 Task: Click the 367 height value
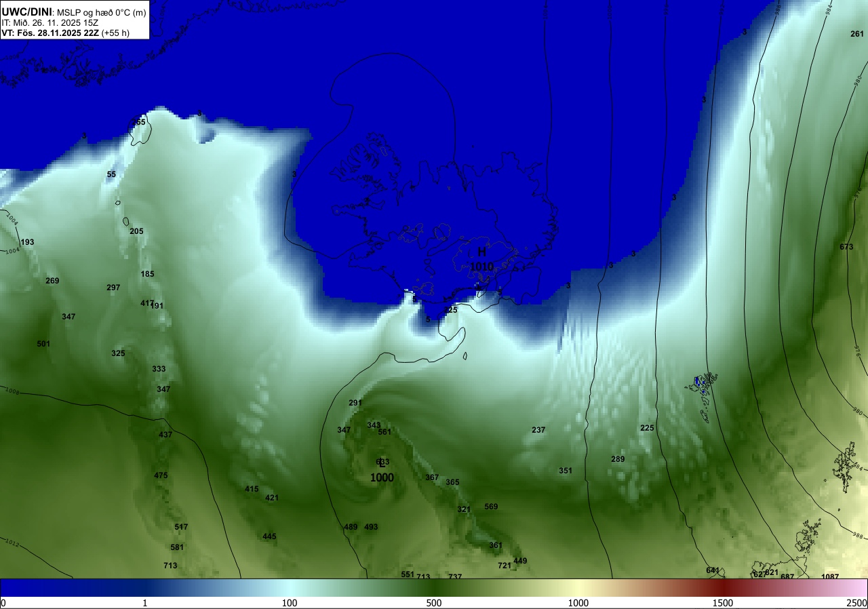[432, 477]
